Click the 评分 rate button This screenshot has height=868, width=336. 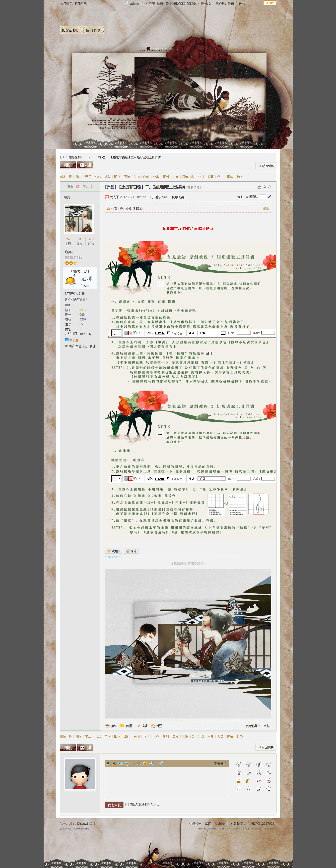(131, 551)
